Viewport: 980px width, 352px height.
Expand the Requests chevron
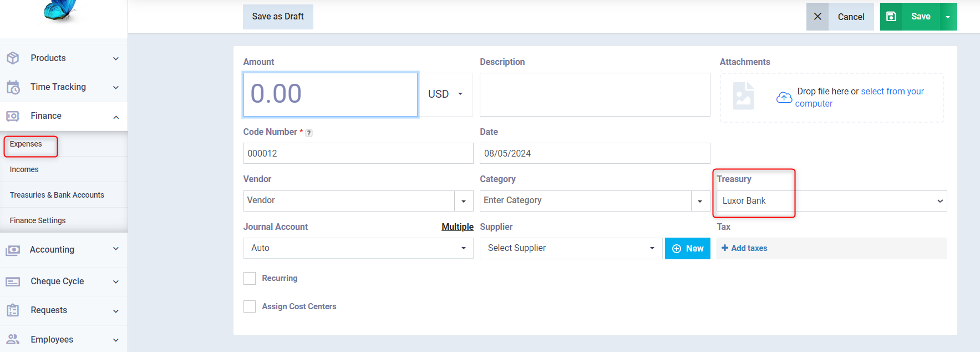coord(116,311)
